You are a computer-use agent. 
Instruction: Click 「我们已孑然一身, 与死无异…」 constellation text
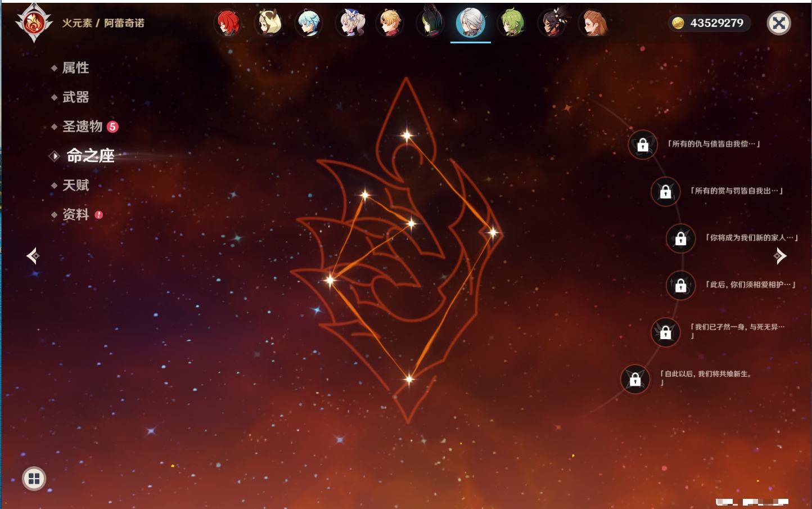[x=737, y=328]
